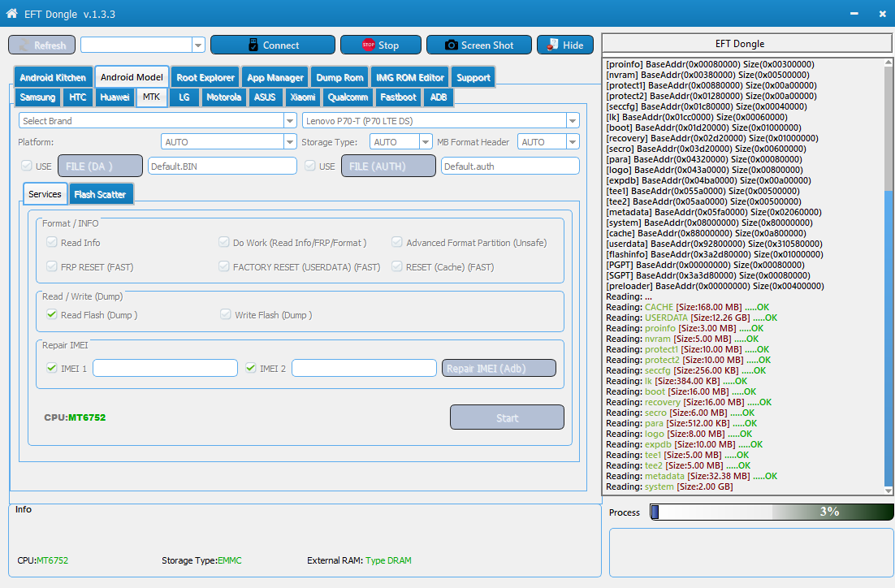Select the HTC brand tab
Screen dimensions: 895x588
point(78,97)
